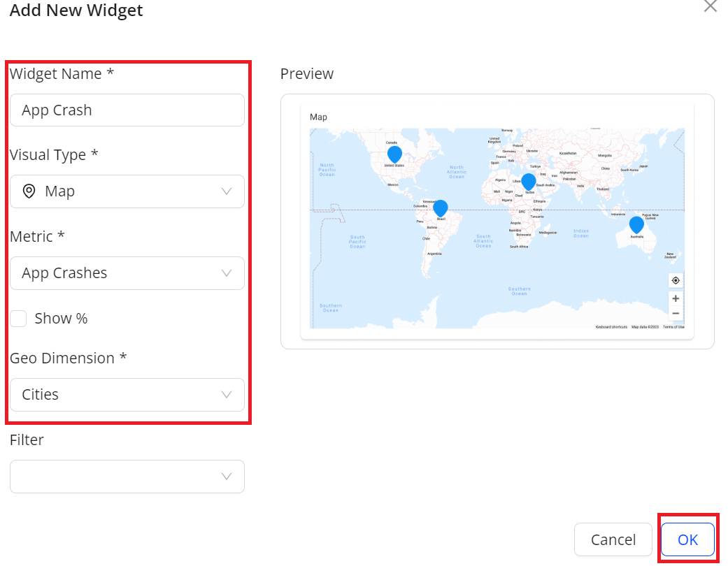Open the Visual Type dropdown
This screenshot has height=566, width=728.
pos(127,191)
